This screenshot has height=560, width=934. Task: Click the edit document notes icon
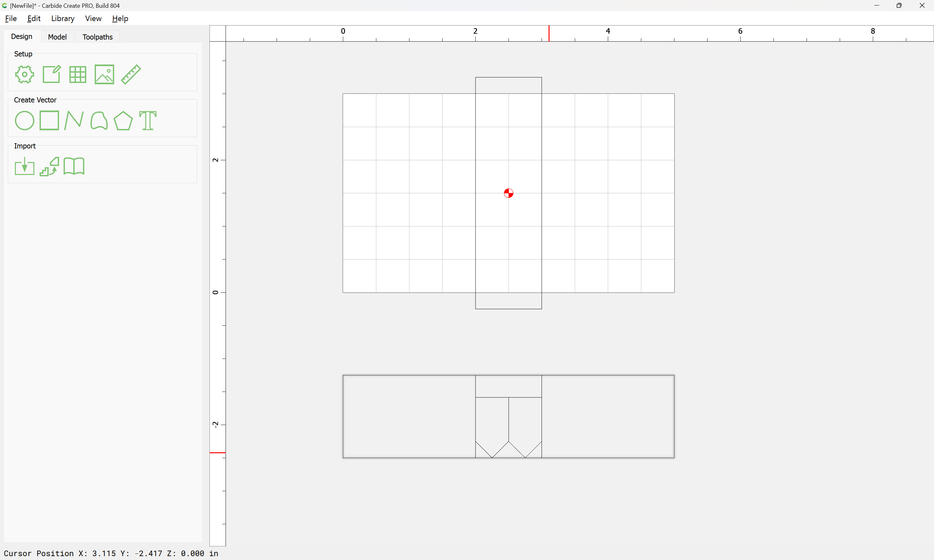coord(51,74)
